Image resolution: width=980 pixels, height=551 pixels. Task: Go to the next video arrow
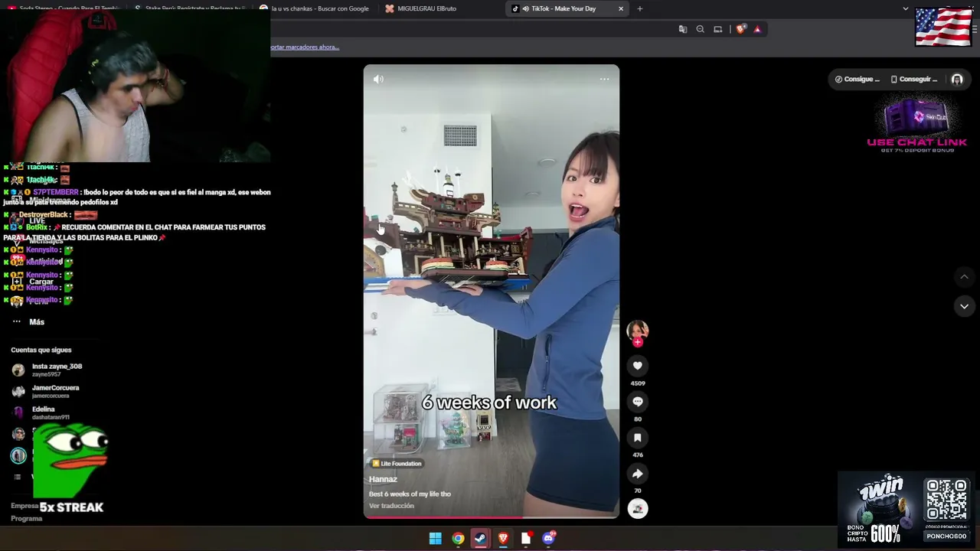[964, 306]
